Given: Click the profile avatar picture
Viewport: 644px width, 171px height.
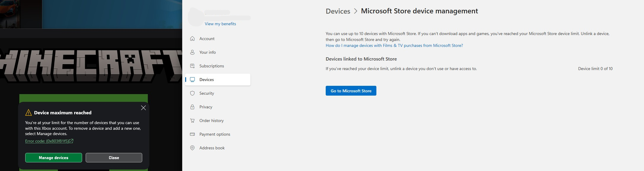Looking at the screenshot, I should click(x=196, y=17).
